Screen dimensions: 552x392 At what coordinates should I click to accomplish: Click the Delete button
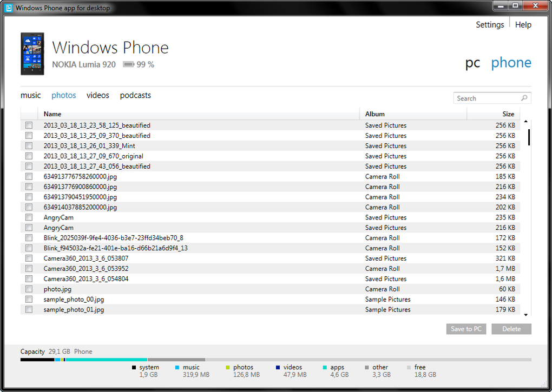point(511,329)
